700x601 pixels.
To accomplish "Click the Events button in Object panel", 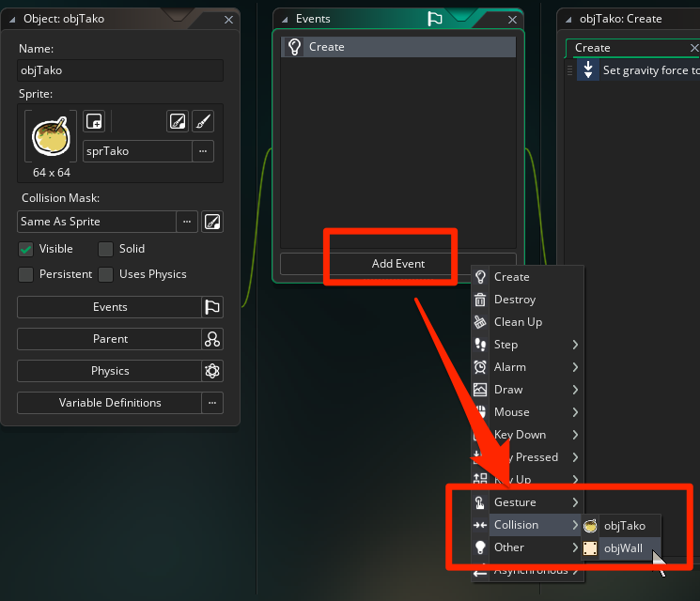I will pyautogui.click(x=109, y=307).
